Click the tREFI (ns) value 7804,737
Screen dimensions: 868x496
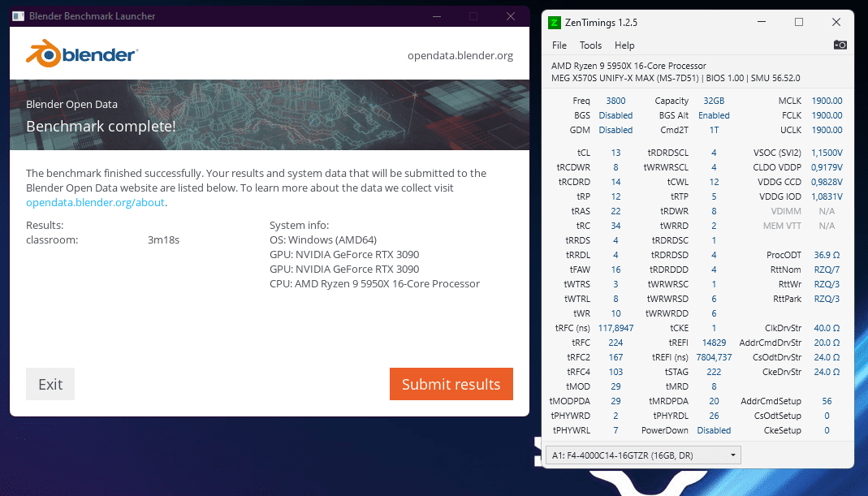click(714, 358)
